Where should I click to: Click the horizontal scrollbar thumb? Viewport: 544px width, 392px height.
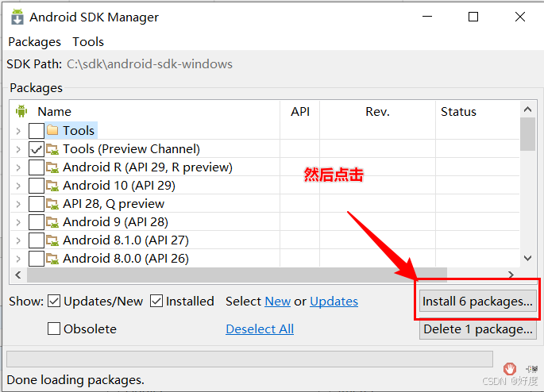(237, 275)
